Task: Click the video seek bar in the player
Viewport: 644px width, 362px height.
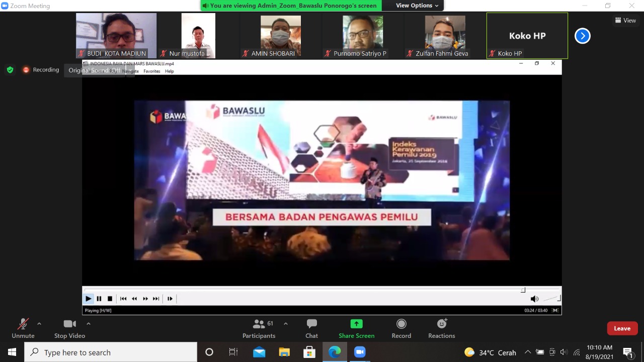Action: coord(302,290)
